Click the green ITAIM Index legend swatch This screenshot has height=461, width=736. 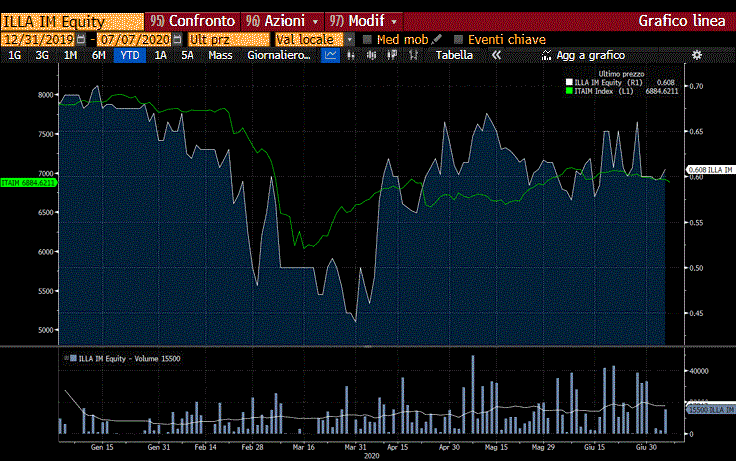pos(569,91)
